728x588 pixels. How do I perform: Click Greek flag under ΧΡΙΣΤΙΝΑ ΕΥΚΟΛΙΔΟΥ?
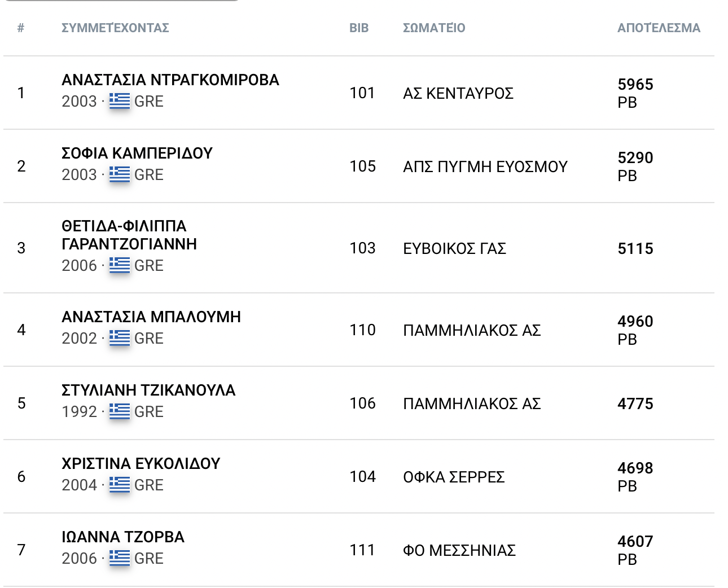(x=120, y=485)
